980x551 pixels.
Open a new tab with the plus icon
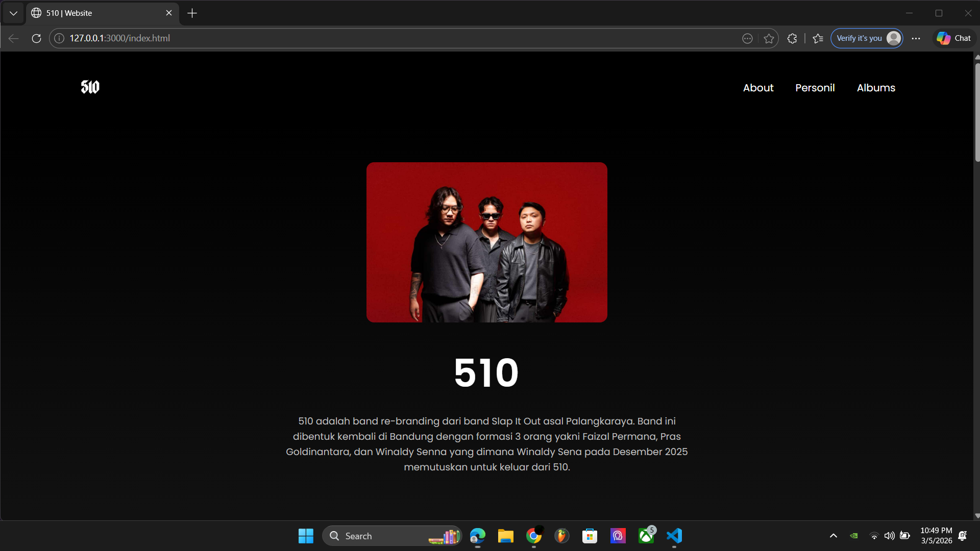pos(192,13)
